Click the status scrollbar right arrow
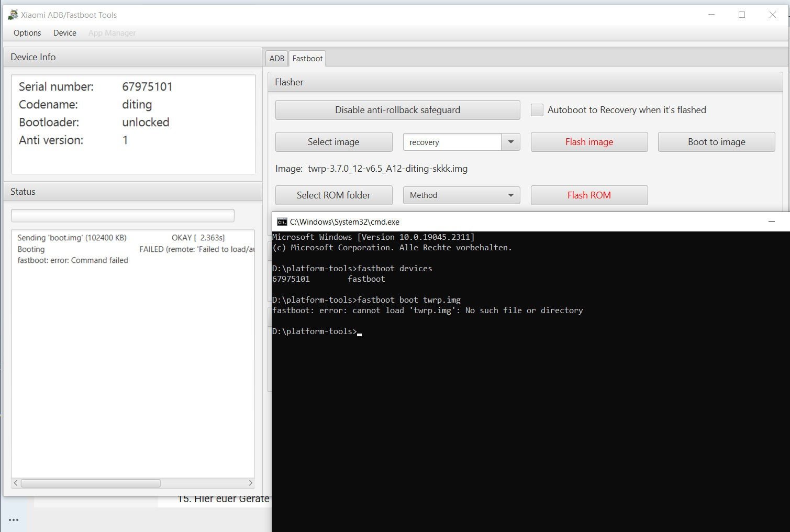Image resolution: width=790 pixels, height=532 pixels. click(x=250, y=483)
